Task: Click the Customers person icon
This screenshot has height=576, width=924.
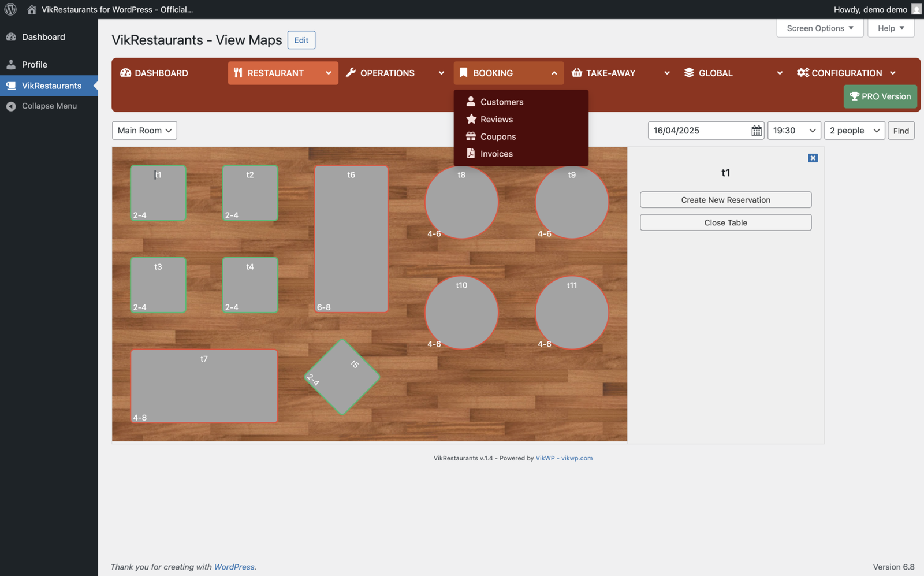Action: [471, 102]
